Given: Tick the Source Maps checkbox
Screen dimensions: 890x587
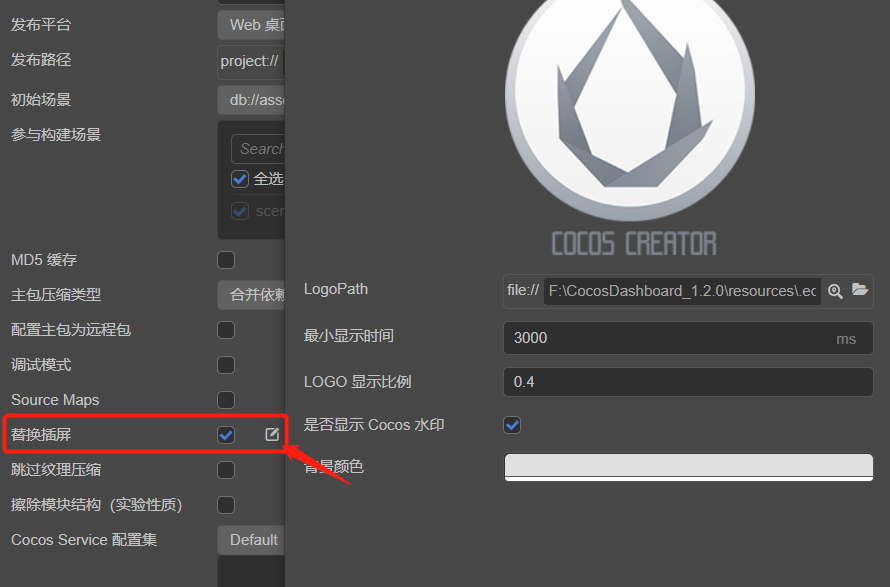Looking at the screenshot, I should 226,400.
